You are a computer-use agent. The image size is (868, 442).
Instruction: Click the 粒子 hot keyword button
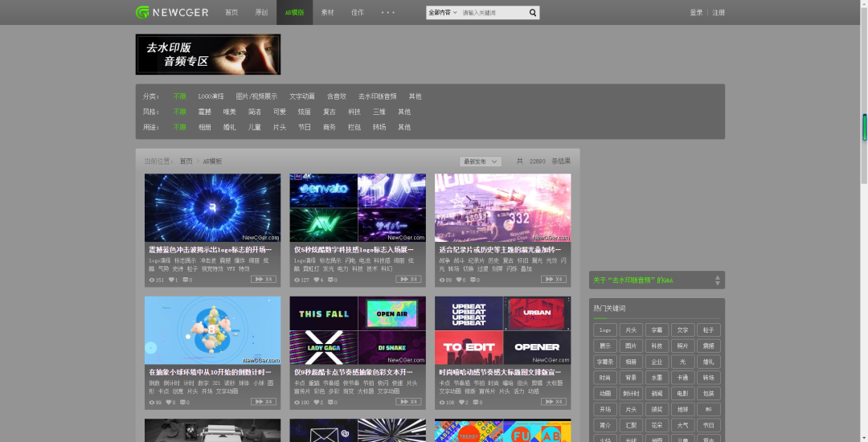point(709,330)
